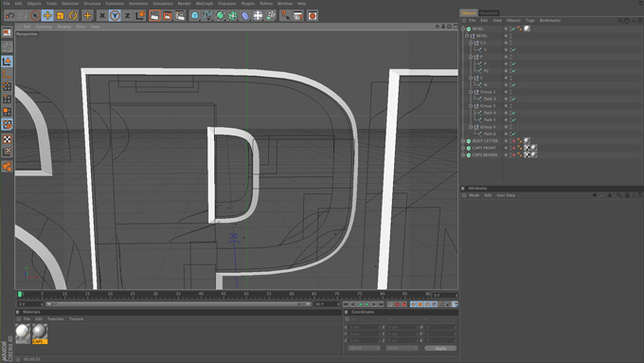Select the Polygons mode icon in left sidebar
Viewport: 644px width, 363px height.
pyautogui.click(x=7, y=112)
